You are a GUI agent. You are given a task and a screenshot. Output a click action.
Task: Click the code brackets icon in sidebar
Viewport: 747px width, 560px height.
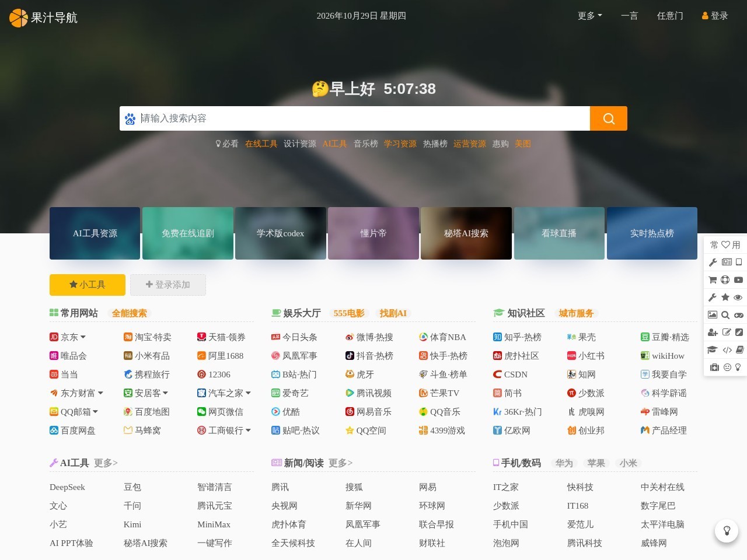pos(727,350)
